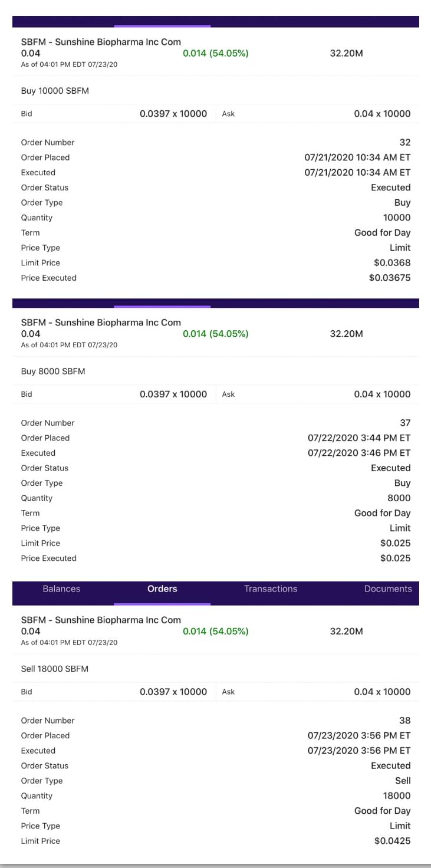Image resolution: width=431 pixels, height=868 pixels.
Task: Switch to the Balances tab
Action: coord(61,588)
